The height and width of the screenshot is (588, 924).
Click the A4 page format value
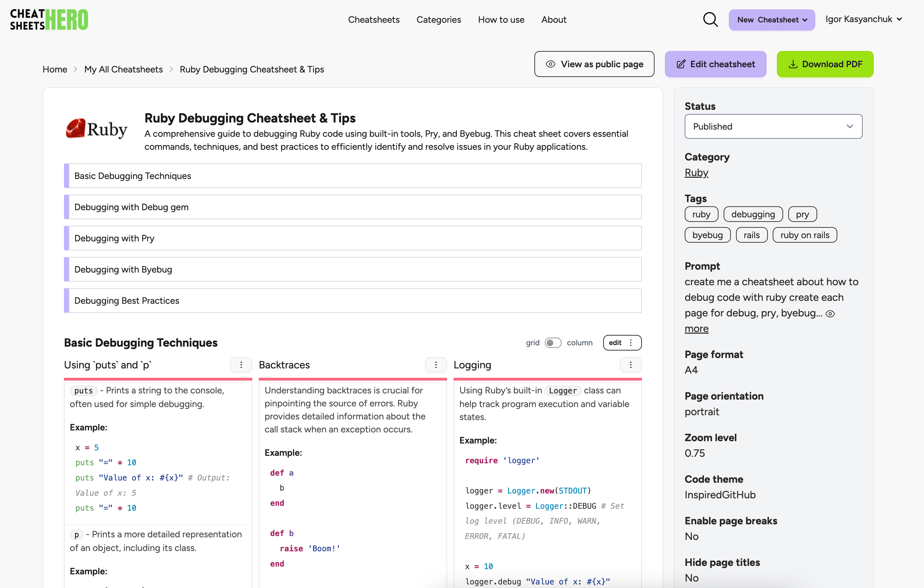click(691, 370)
